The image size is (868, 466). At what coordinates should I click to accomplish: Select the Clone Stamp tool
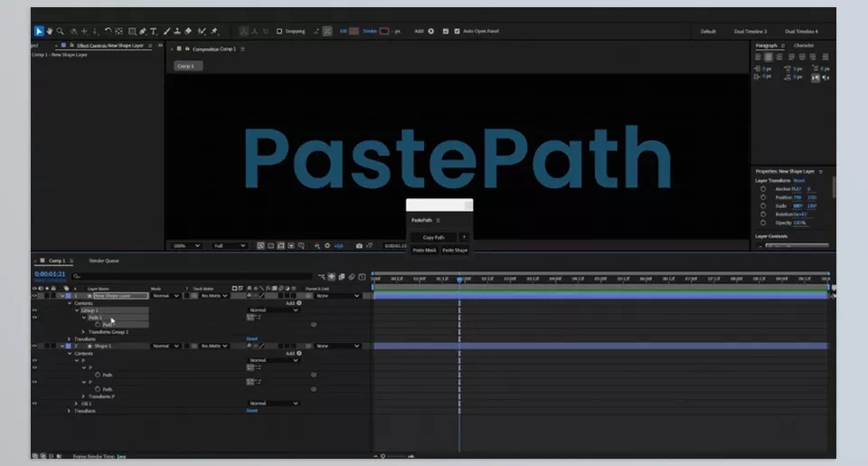[x=177, y=32]
